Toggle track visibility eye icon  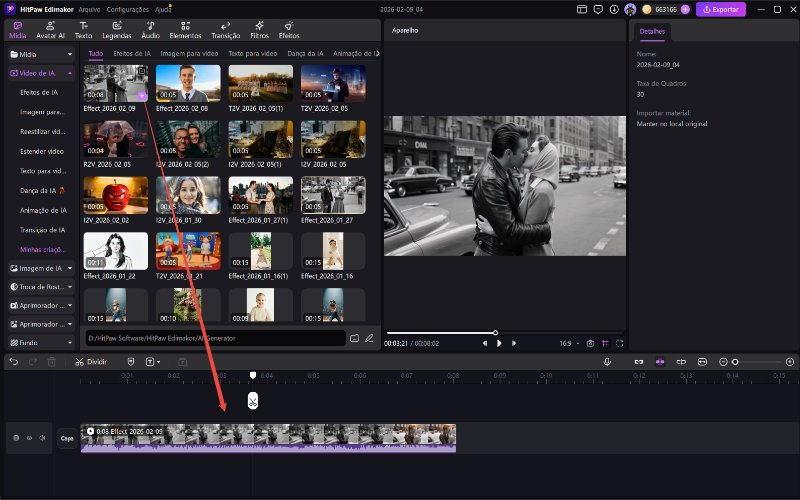(29, 438)
